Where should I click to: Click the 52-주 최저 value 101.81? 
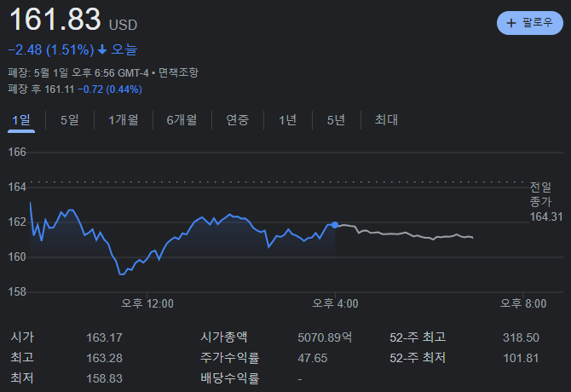(x=521, y=358)
